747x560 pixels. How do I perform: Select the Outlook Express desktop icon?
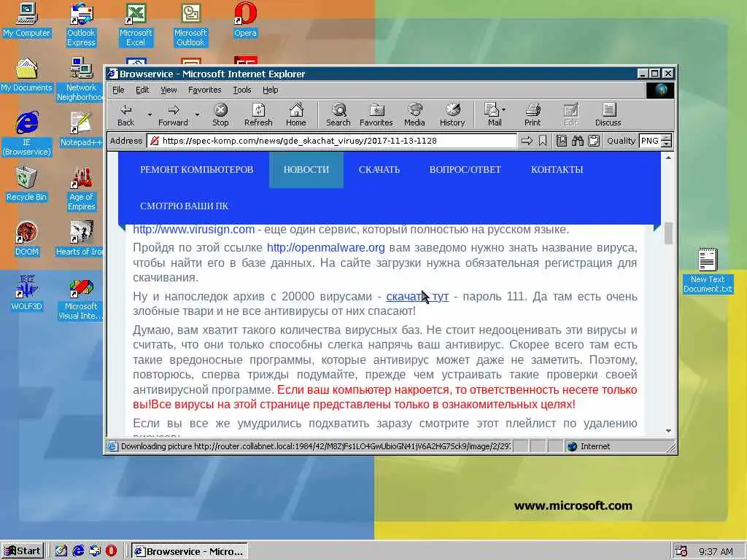(81, 25)
